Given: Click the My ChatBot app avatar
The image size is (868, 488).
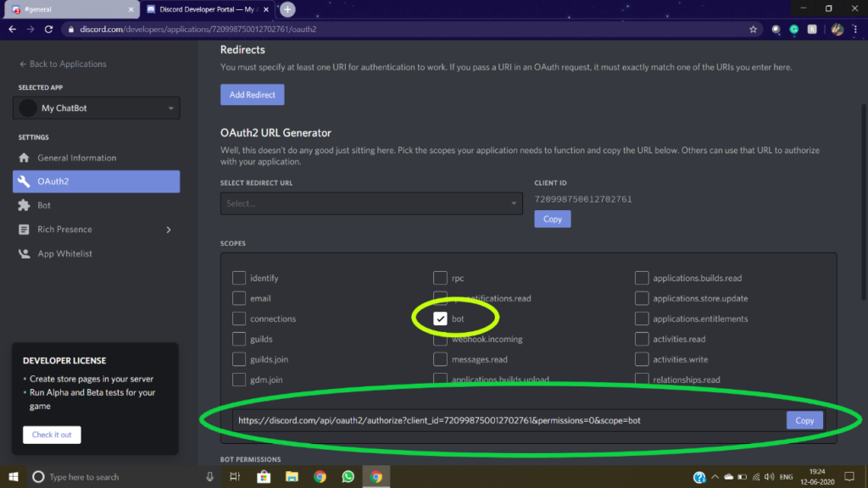Looking at the screenshot, I should [28, 108].
